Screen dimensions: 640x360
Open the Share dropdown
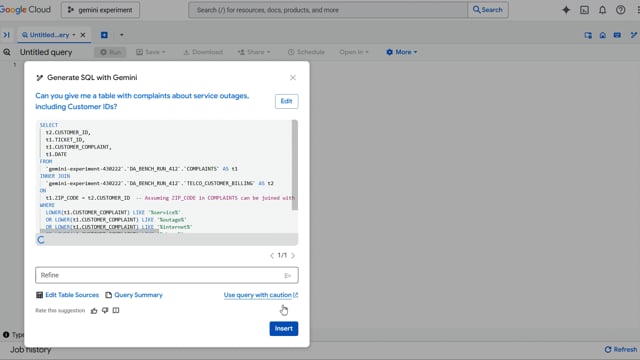click(x=253, y=52)
